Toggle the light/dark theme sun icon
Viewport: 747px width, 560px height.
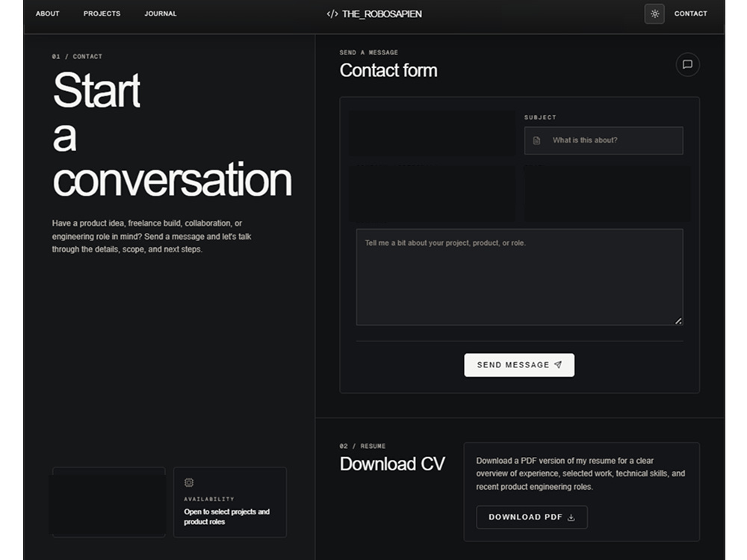coord(654,13)
